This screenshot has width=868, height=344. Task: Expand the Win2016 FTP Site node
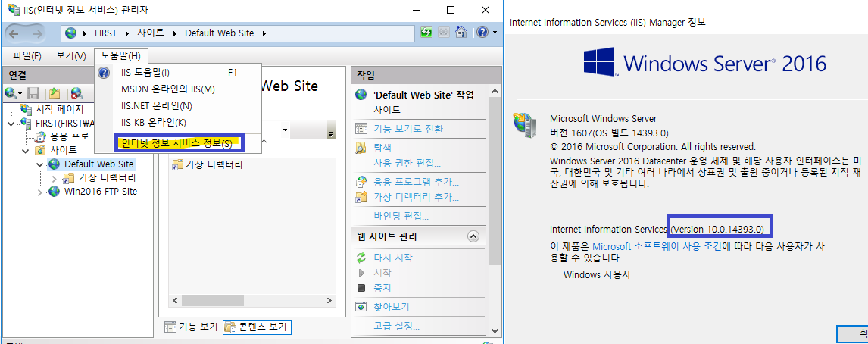click(39, 192)
